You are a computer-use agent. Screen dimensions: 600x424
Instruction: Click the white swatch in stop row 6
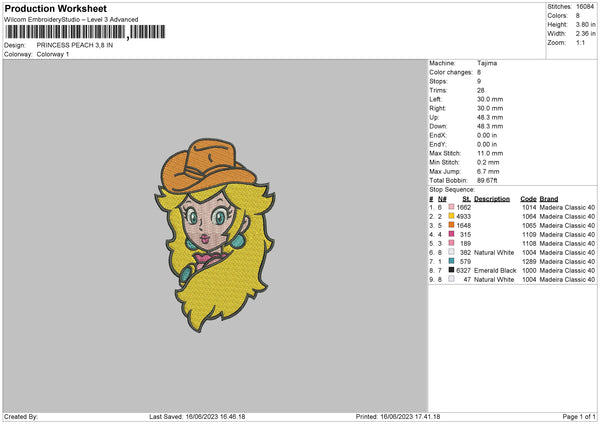click(x=451, y=252)
